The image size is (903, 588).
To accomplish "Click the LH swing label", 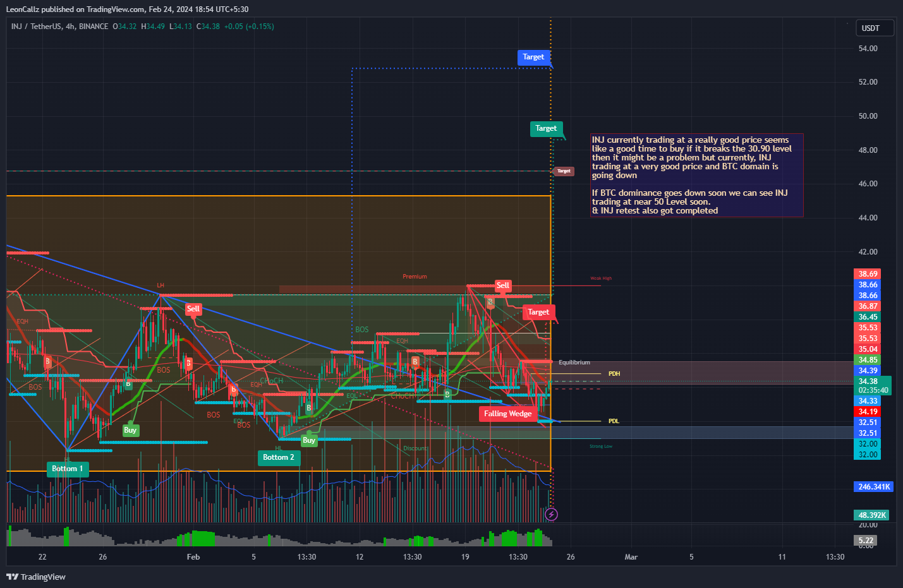I will pyautogui.click(x=161, y=286).
